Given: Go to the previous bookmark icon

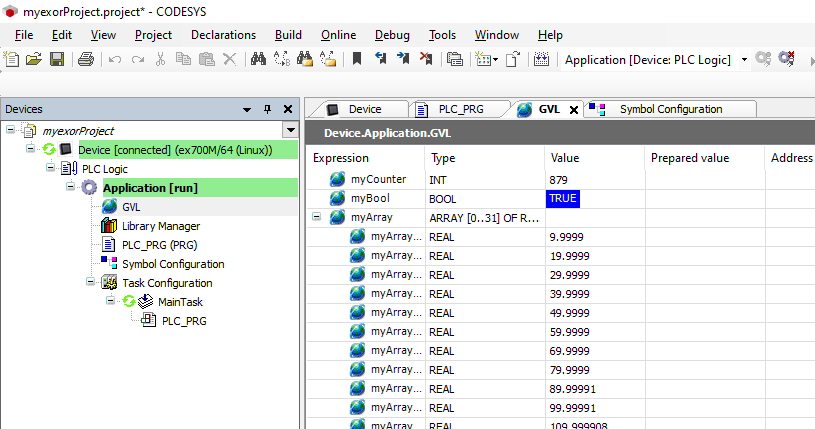Looking at the screenshot, I should (380, 59).
